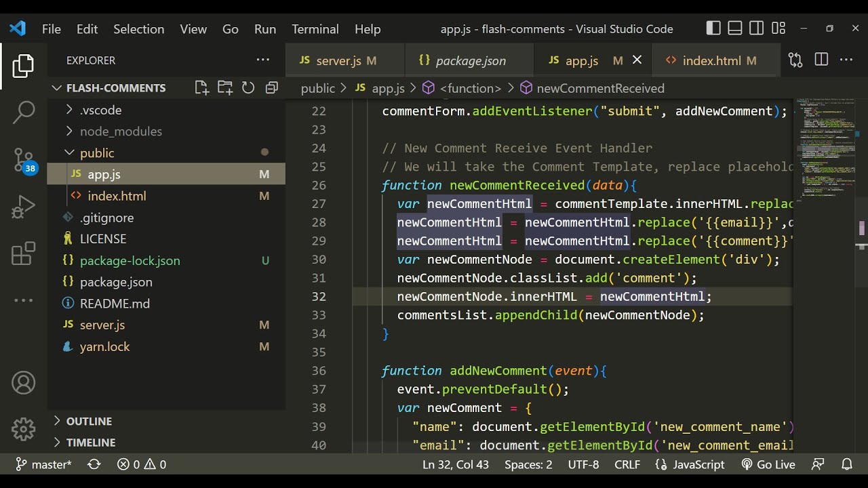Toggle the bottom panel layout button
Viewport: 868px width, 488px height.
coord(735,28)
